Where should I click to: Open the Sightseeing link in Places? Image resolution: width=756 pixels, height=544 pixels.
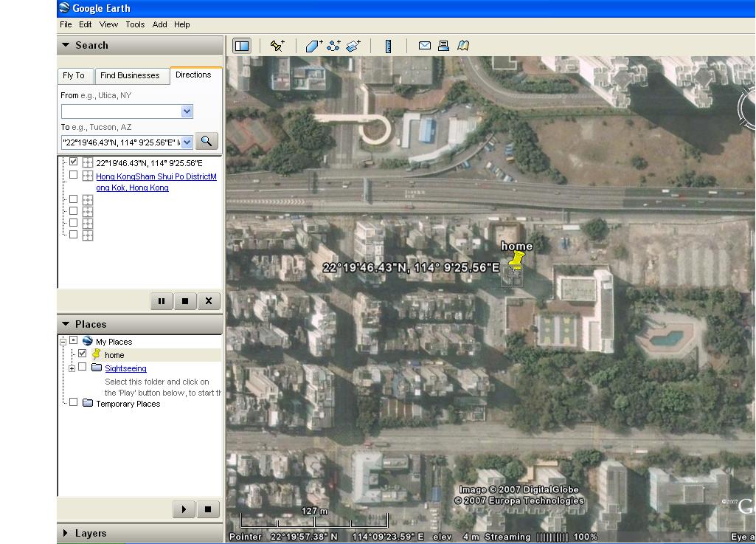tap(125, 368)
